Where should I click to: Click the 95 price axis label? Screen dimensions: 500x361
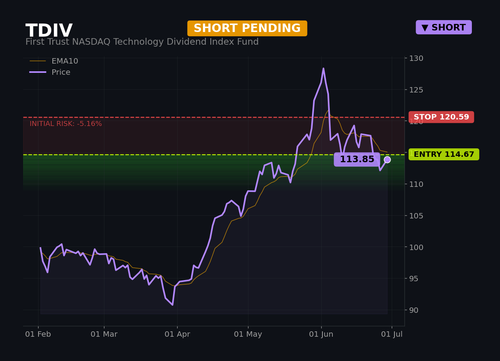414,279
